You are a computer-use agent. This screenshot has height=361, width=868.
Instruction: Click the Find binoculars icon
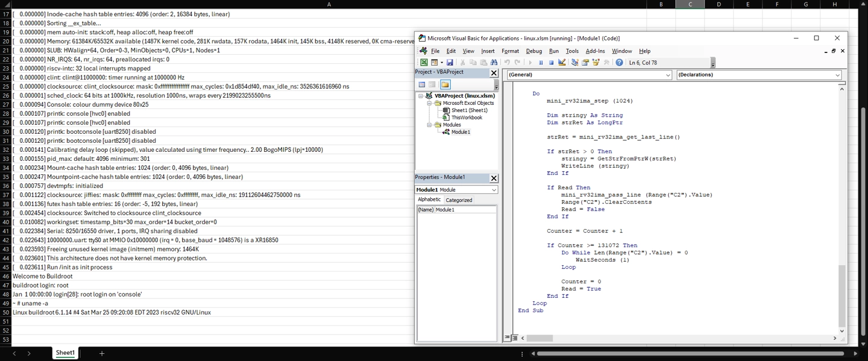[x=494, y=63]
